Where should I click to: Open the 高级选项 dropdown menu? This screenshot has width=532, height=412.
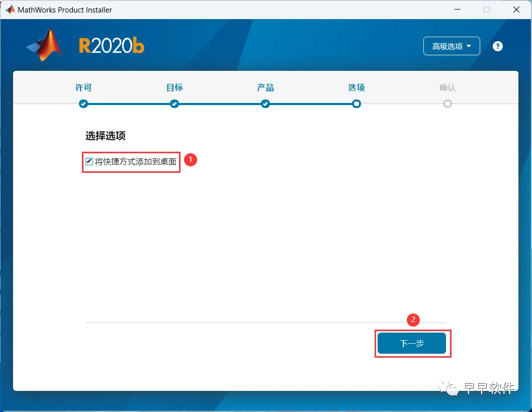(451, 46)
